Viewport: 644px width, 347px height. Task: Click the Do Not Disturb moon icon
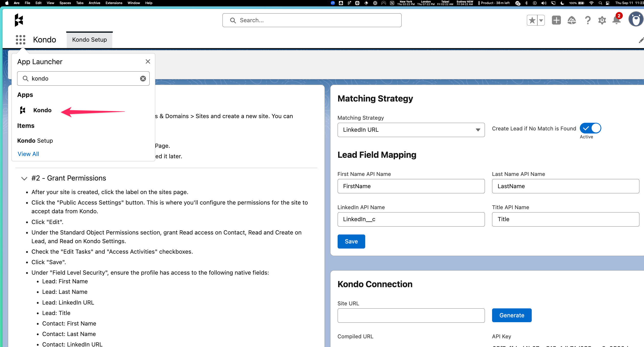(562, 3)
